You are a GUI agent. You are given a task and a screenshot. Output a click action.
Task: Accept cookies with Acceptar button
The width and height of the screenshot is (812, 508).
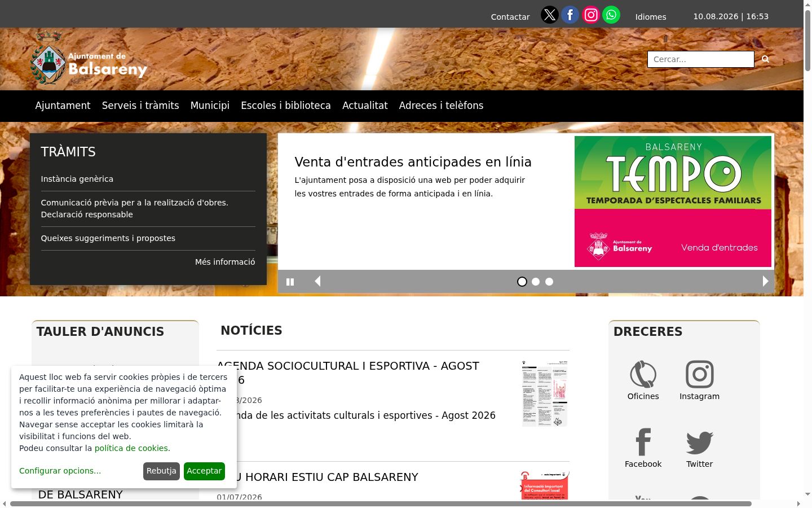pyautogui.click(x=204, y=471)
